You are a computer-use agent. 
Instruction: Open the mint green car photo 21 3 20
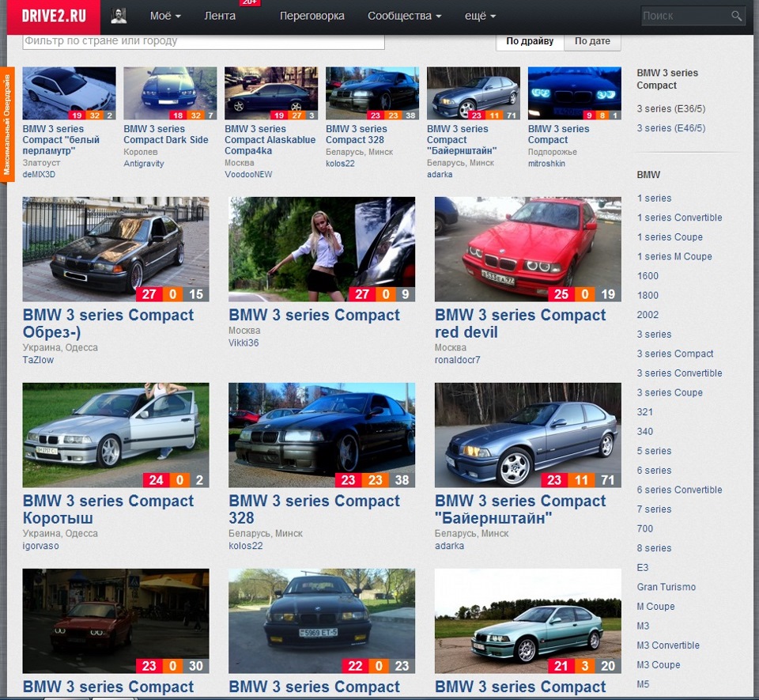(527, 621)
